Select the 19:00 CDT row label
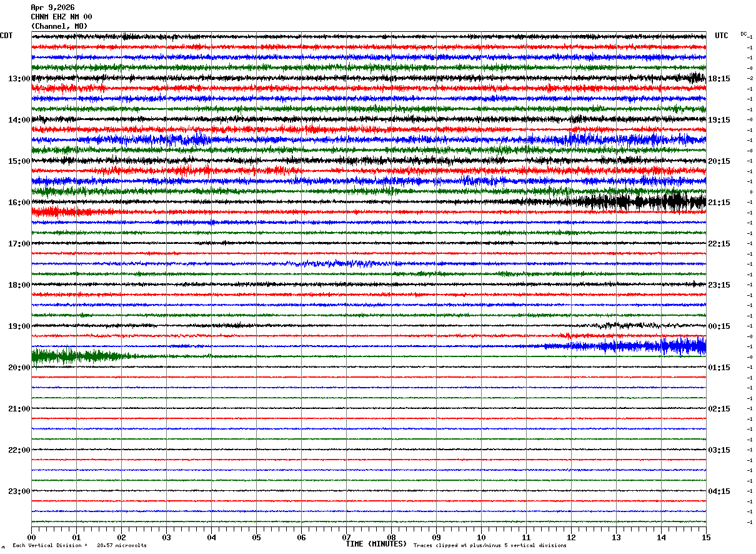The width and height of the screenshot is (756, 554). tap(19, 326)
